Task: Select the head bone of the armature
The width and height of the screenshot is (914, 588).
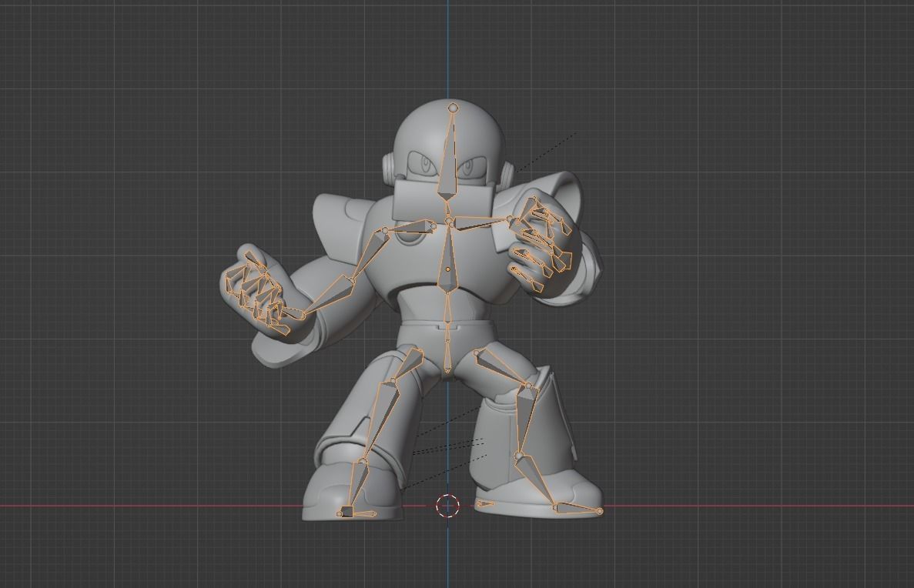Action: (x=448, y=154)
